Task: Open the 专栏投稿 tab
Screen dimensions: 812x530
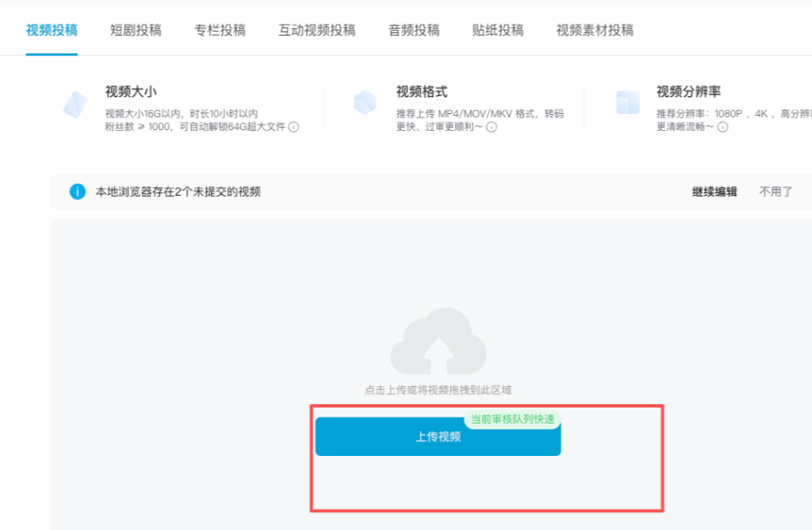Action: [219, 29]
